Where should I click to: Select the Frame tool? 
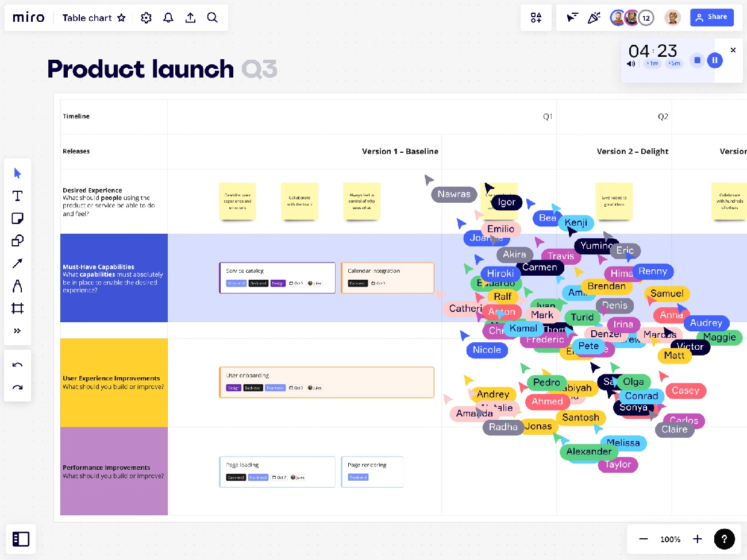(17, 308)
